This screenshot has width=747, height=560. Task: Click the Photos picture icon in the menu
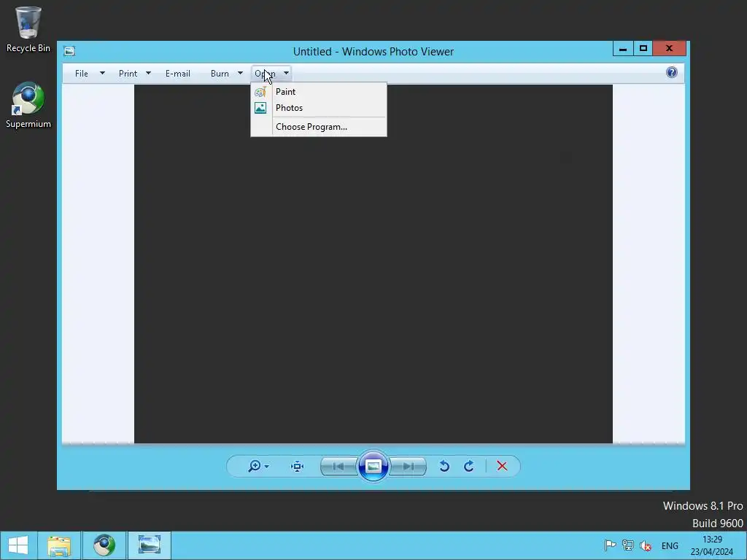click(x=260, y=108)
